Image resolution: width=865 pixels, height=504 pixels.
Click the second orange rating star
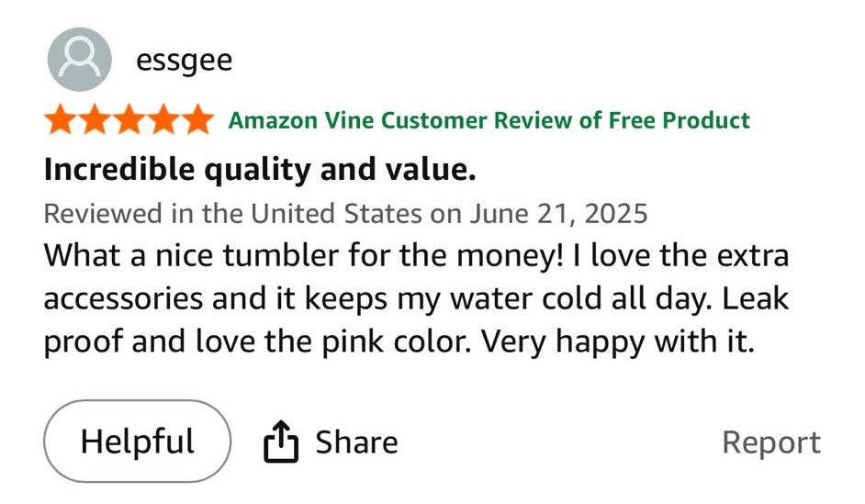coord(95,119)
